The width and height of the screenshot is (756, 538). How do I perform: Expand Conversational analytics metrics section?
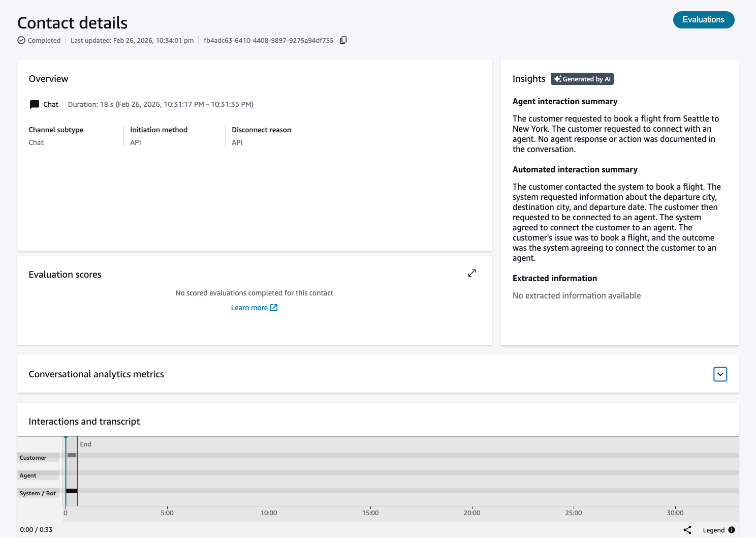720,374
